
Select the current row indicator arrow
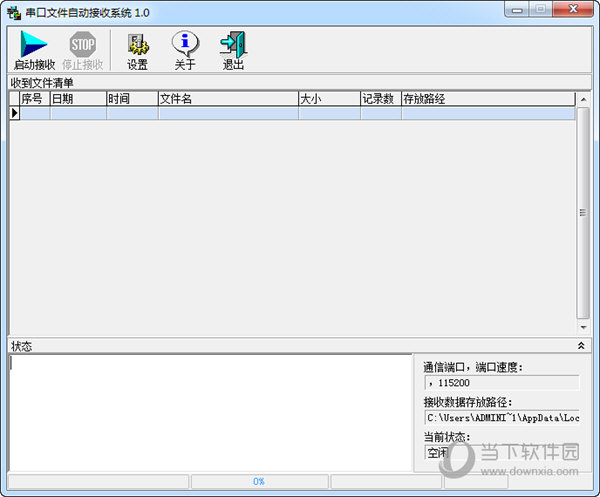point(15,113)
